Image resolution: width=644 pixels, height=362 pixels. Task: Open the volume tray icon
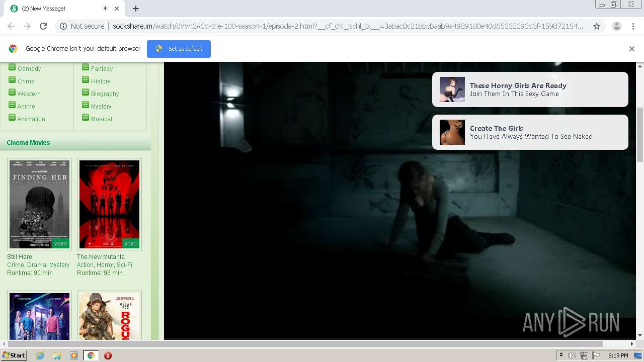click(x=572, y=355)
